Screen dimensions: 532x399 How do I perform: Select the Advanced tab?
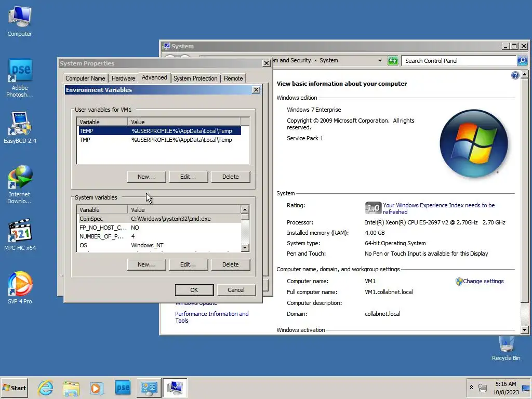[x=154, y=77]
